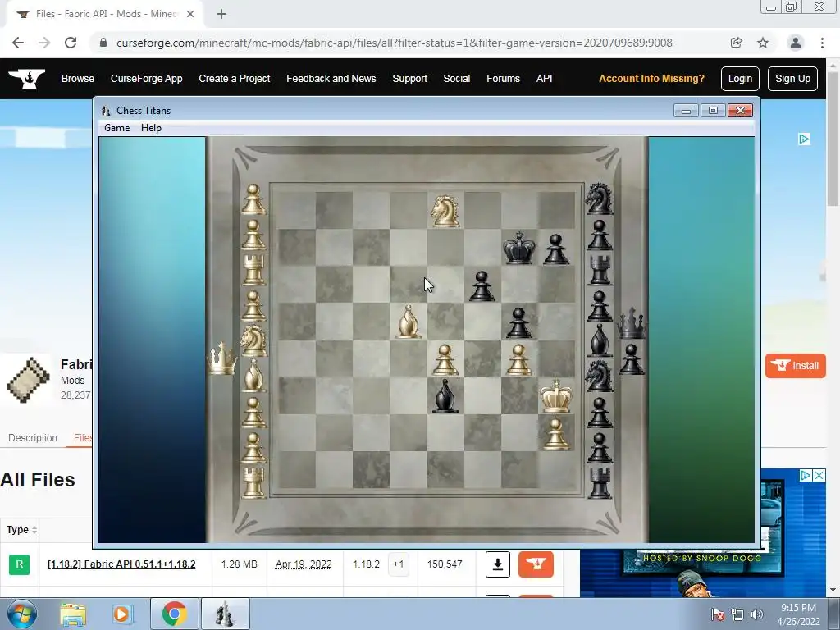Screen dimensions: 840x630
Task: Close the Files - Fabric API tab
Action: point(190,14)
